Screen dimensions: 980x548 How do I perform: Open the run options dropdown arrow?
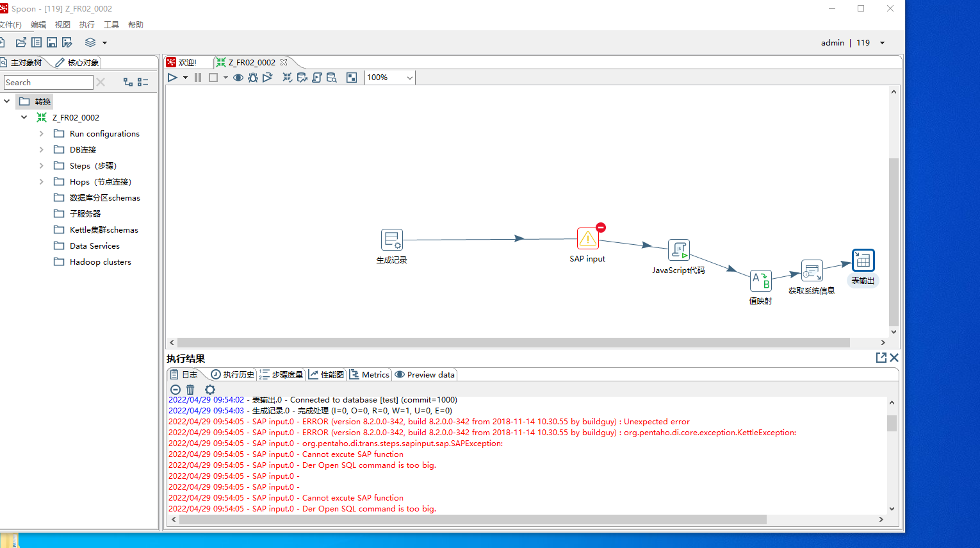185,78
